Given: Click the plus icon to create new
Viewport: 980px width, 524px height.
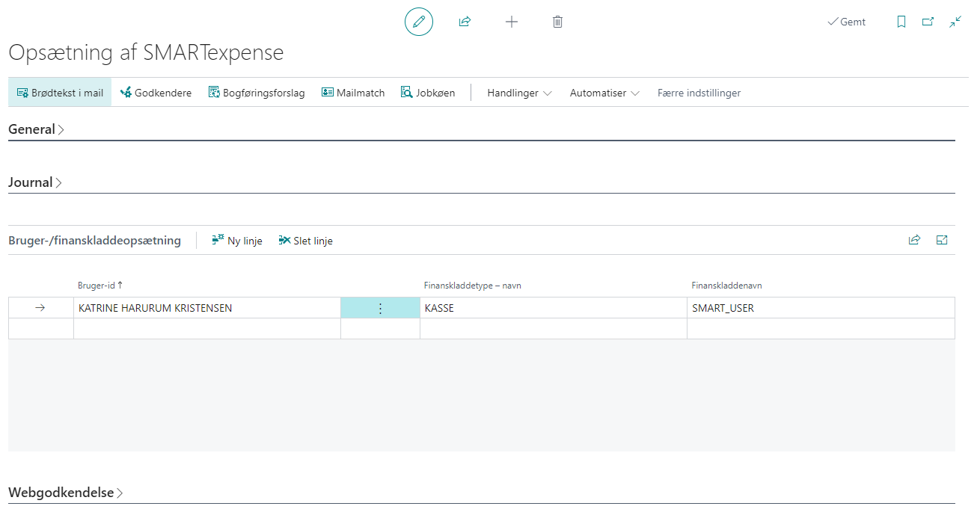Looking at the screenshot, I should pos(512,22).
